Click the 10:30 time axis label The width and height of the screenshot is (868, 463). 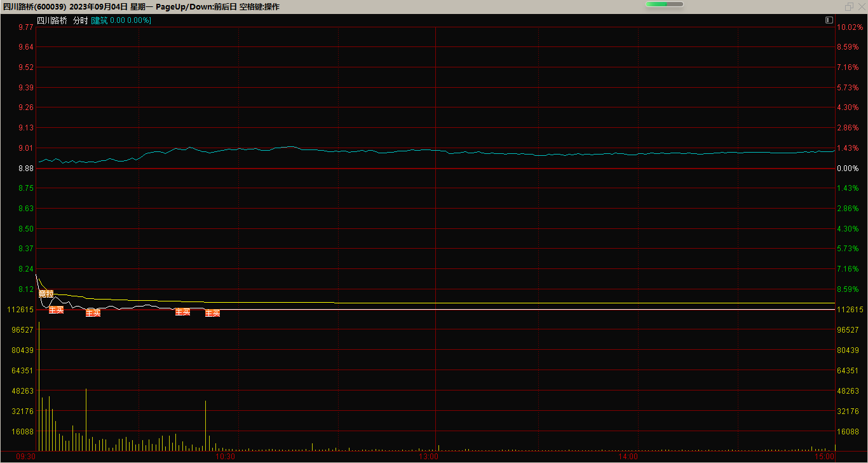pyautogui.click(x=226, y=457)
